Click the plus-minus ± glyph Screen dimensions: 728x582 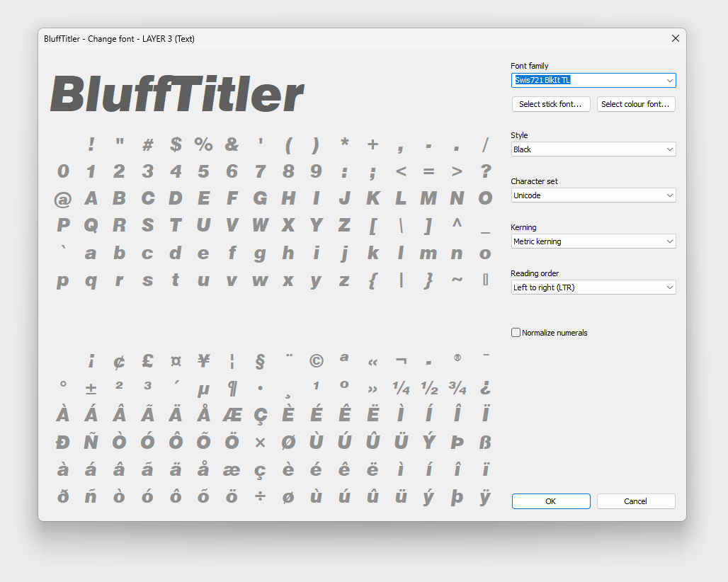pyautogui.click(x=91, y=389)
